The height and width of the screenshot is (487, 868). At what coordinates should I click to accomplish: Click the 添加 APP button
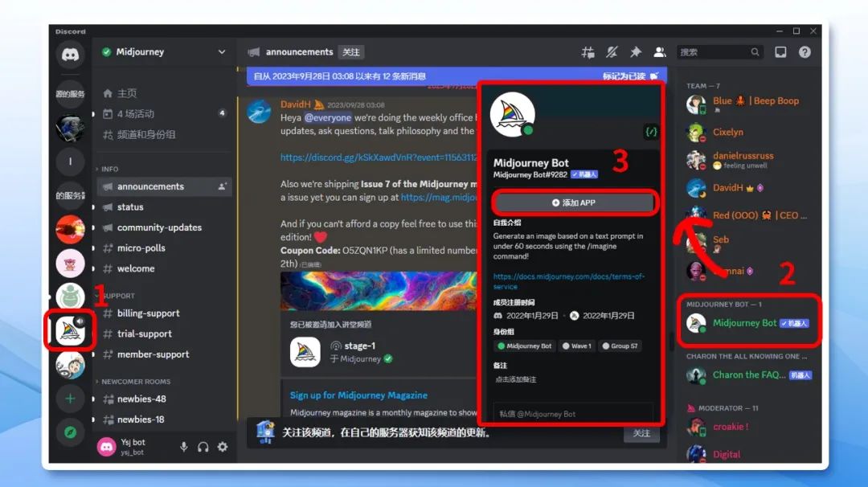(x=574, y=203)
